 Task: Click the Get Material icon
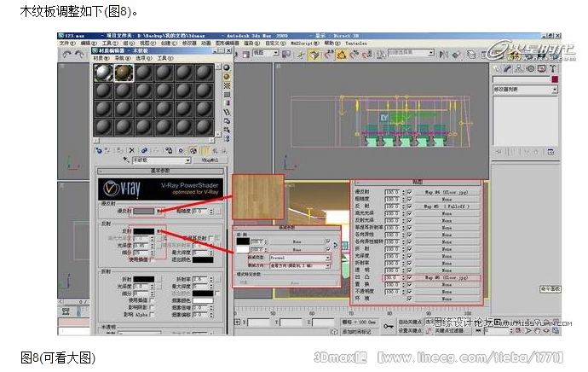point(99,150)
